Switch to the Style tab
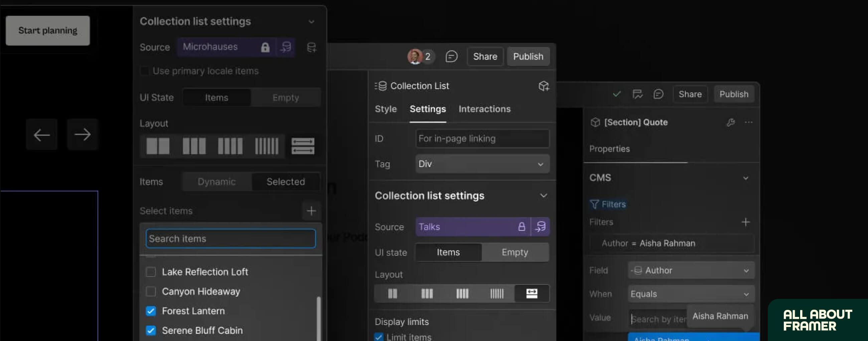 (x=385, y=109)
